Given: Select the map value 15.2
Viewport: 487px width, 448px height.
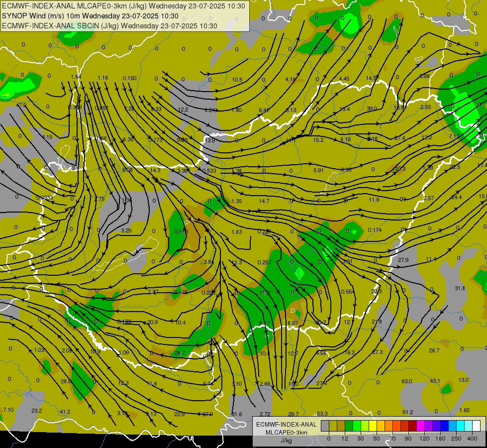Looking at the screenshot, I should coord(318,140).
